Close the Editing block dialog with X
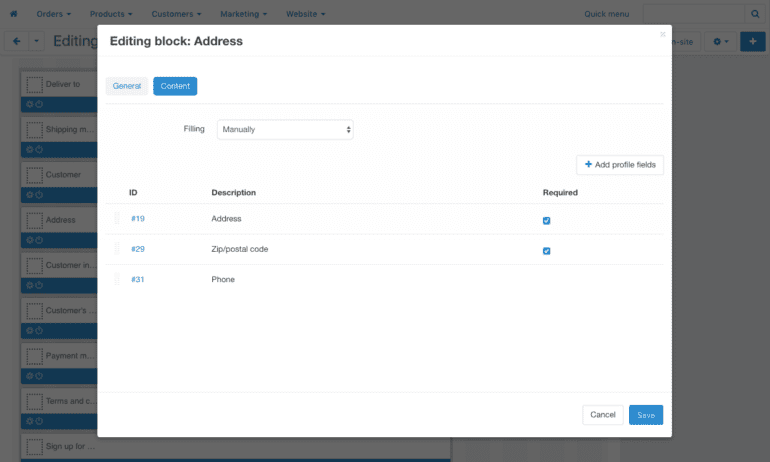The image size is (770, 462). [x=662, y=35]
